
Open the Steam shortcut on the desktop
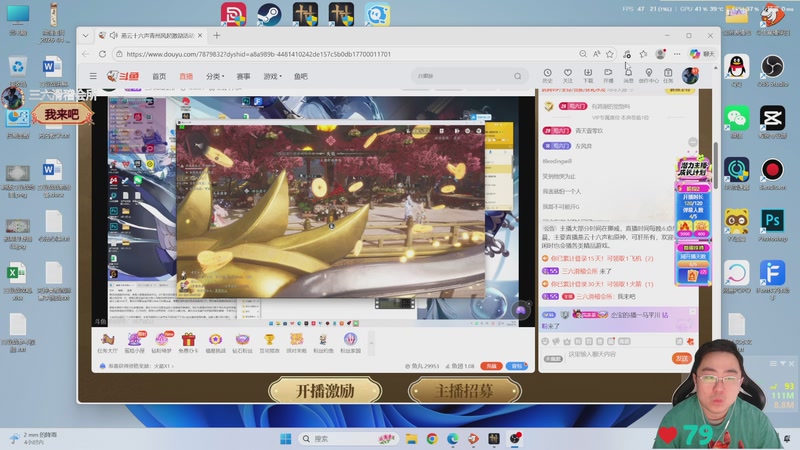pyautogui.click(x=269, y=14)
